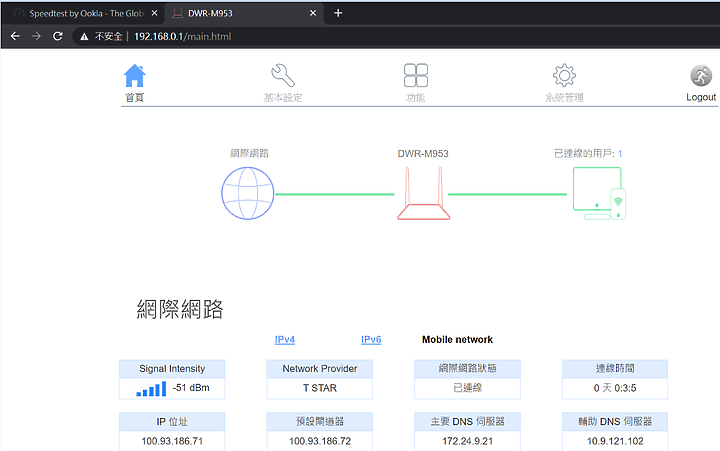Click the DWR-M953 label above router
Image resolution: width=720 pixels, height=451 pixels.
click(423, 153)
